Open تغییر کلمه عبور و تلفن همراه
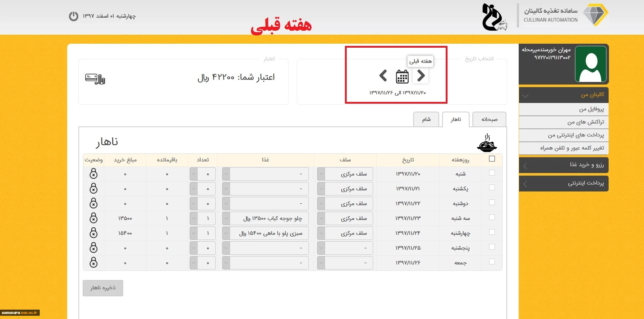Viewport: 644px width, 319px height. [x=563, y=148]
